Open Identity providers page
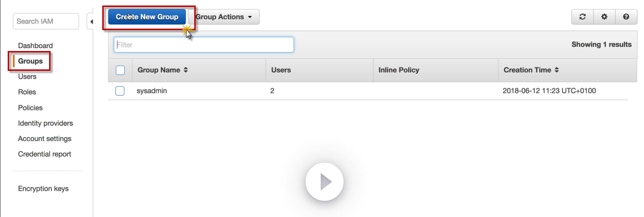Screen dimensions: 644x217 [x=45, y=123]
